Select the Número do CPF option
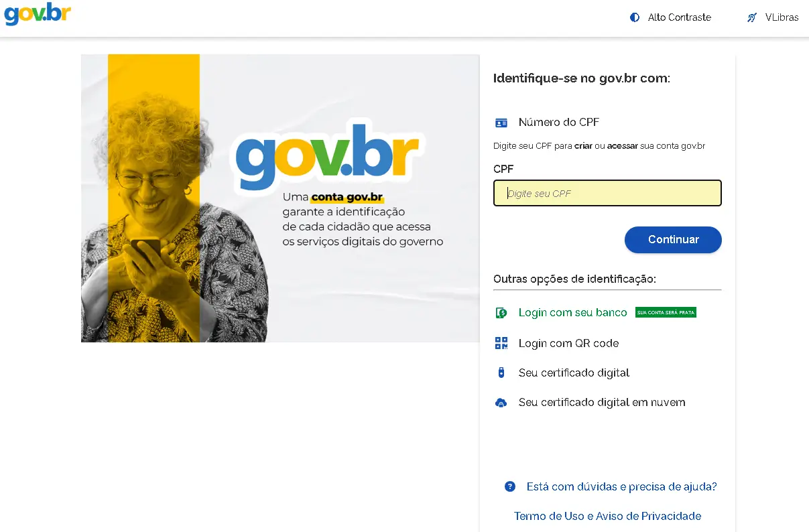This screenshot has height=532, width=809. (x=559, y=122)
